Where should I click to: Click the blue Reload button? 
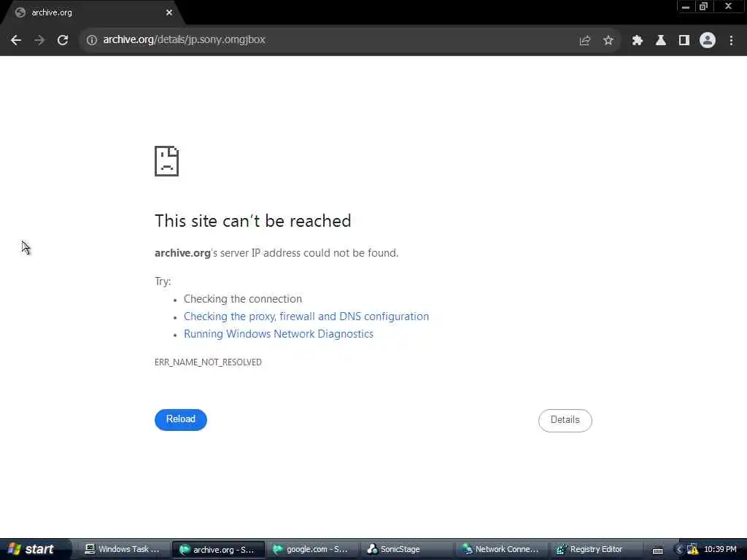click(x=181, y=419)
